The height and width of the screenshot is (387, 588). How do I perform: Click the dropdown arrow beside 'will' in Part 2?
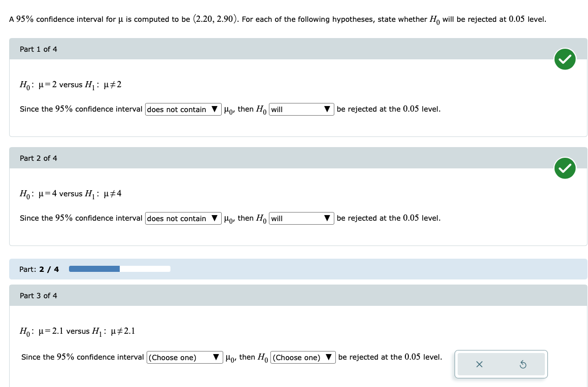coord(327,218)
